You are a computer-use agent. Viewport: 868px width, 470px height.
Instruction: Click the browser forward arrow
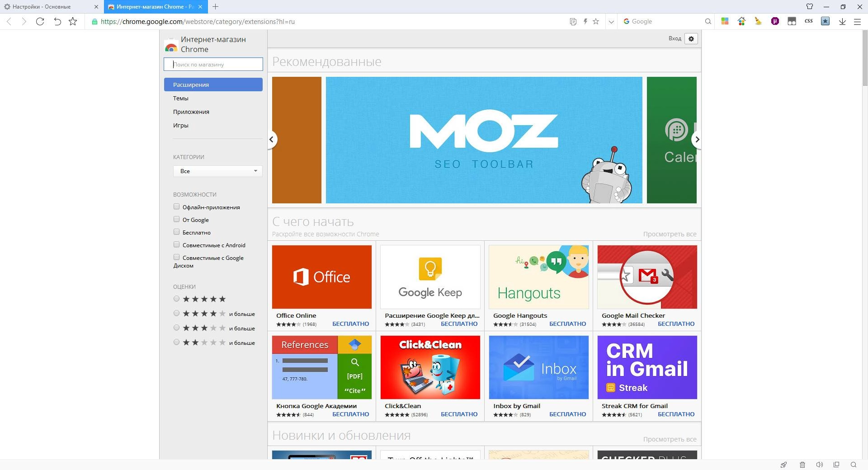(x=24, y=21)
